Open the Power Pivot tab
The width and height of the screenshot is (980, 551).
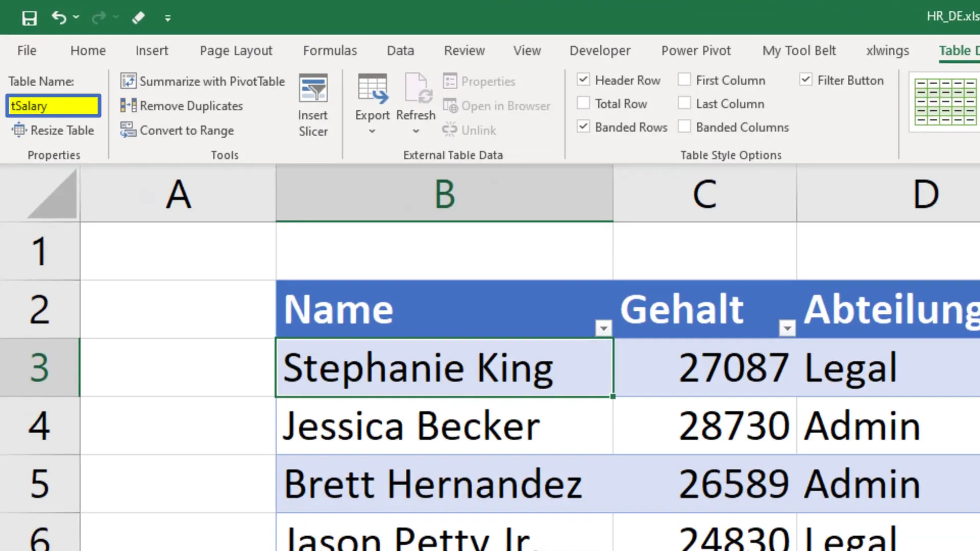(696, 51)
